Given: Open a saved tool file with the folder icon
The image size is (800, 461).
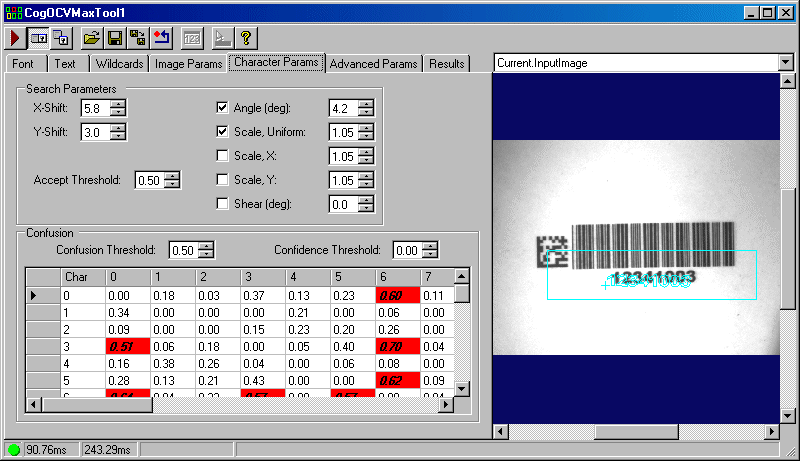Looking at the screenshot, I should point(91,38).
